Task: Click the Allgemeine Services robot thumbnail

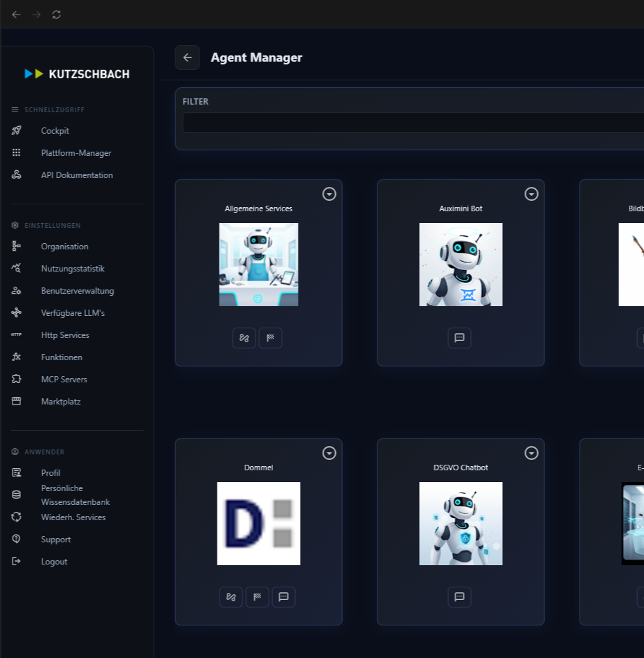Action: point(258,265)
